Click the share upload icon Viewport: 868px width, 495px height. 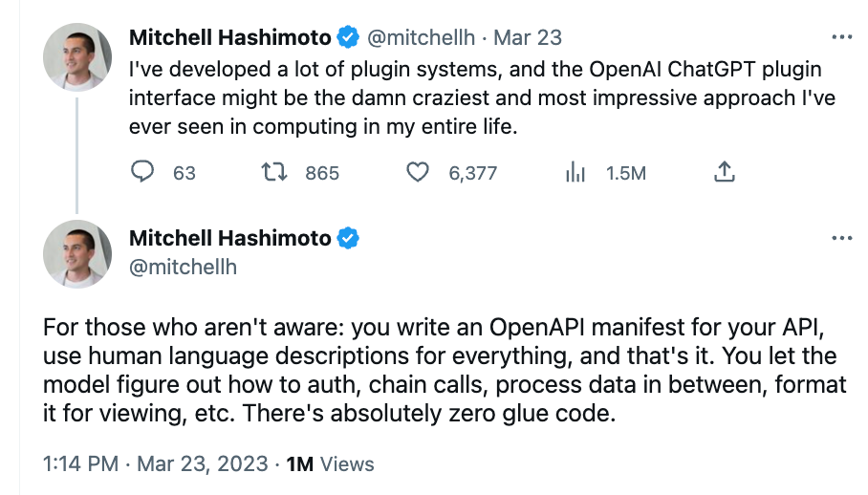click(724, 171)
